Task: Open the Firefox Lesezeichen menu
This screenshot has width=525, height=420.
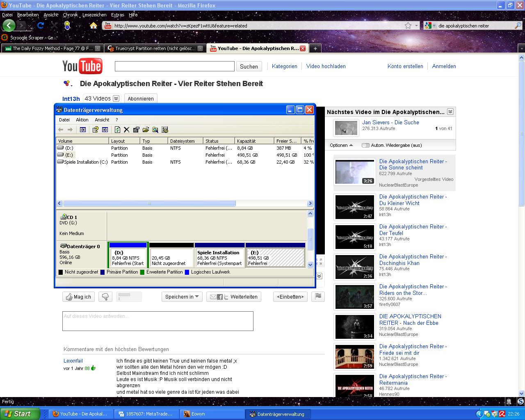Action: point(94,15)
